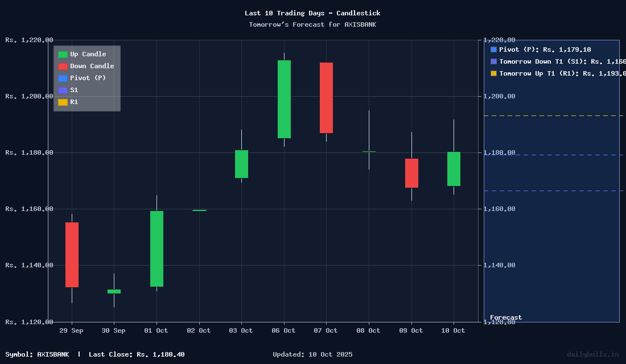Screen dimensions: 626x364
Task: Click the Tomorrow Up T1 (R1) forecast marker
Action: coord(493,73)
